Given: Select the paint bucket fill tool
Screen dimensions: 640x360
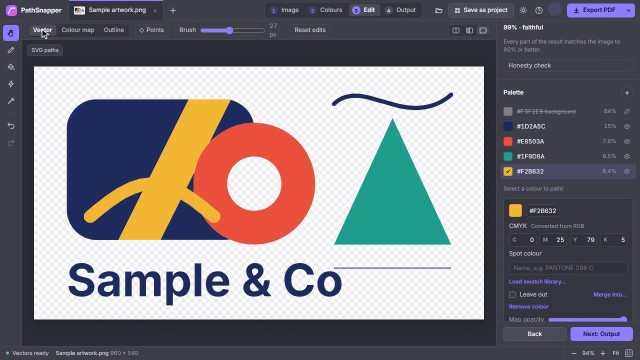Looking at the screenshot, I should (x=11, y=67).
